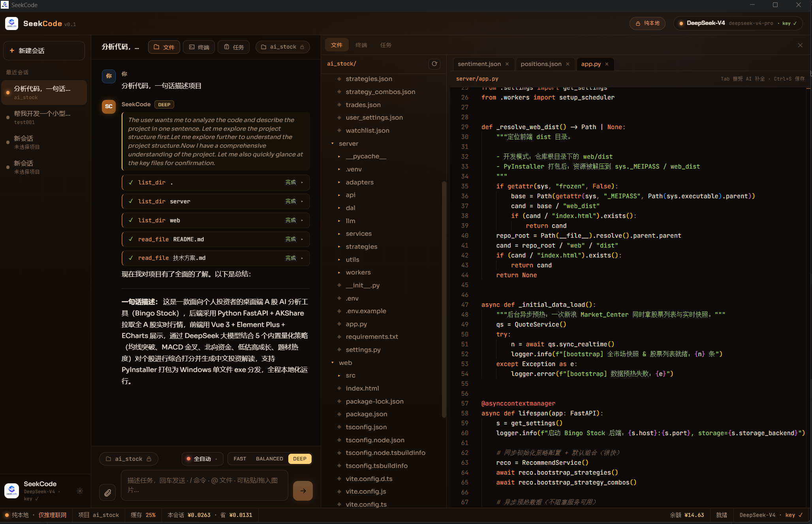This screenshot has width=812, height=524.
Task: Switch to 任务 panel tab
Action: point(386,45)
